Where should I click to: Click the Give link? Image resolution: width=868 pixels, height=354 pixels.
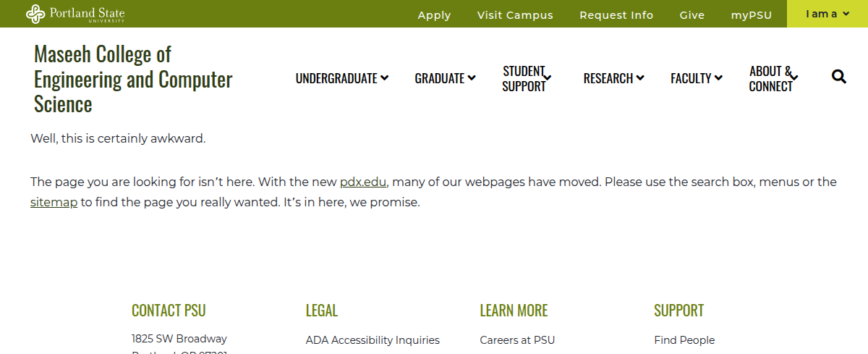click(x=692, y=15)
